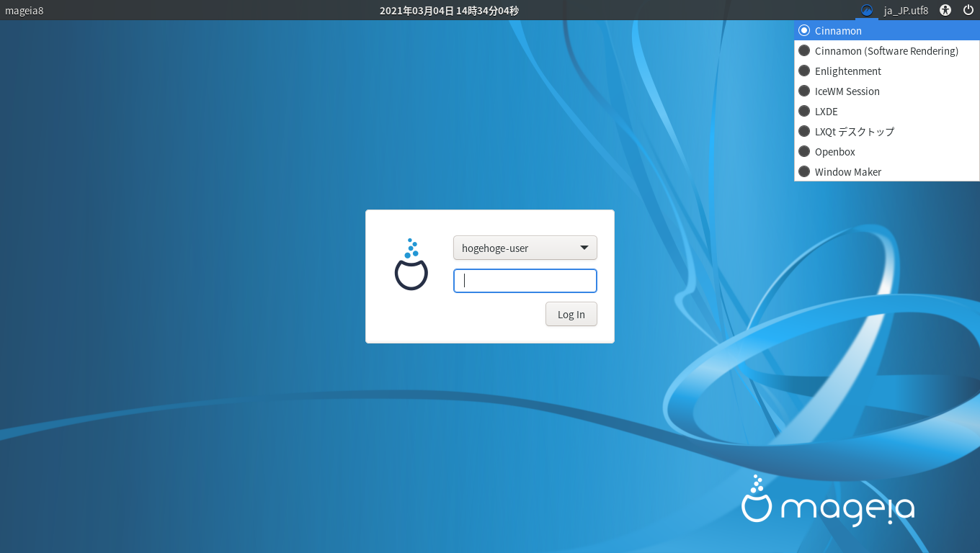Choose the LXQt デスクトップ session
This screenshot has height=553, width=980.
[887, 131]
